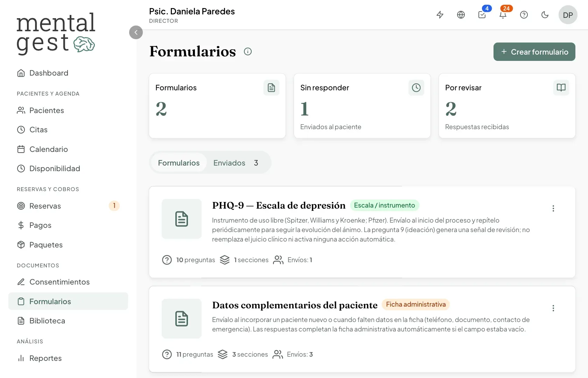Image resolution: width=588 pixels, height=378 pixels.
Task: Click the document icon in Formularios stat card
Action: tap(271, 87)
